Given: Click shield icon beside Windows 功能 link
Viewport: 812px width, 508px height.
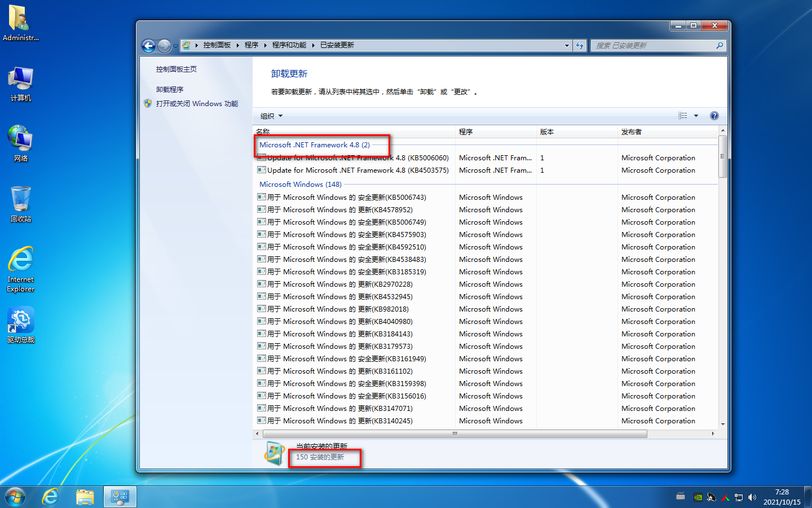Looking at the screenshot, I should (148, 103).
